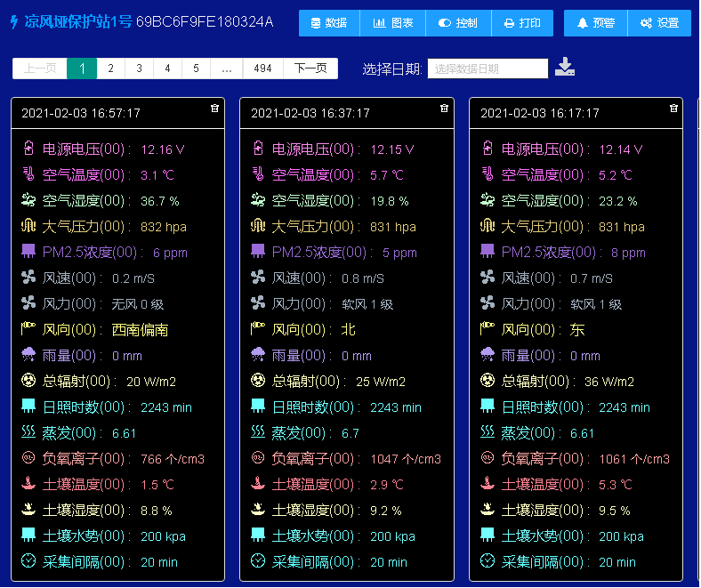Delete the 16:57:17 record using its trash icon
This screenshot has width=701, height=588.
point(214,108)
